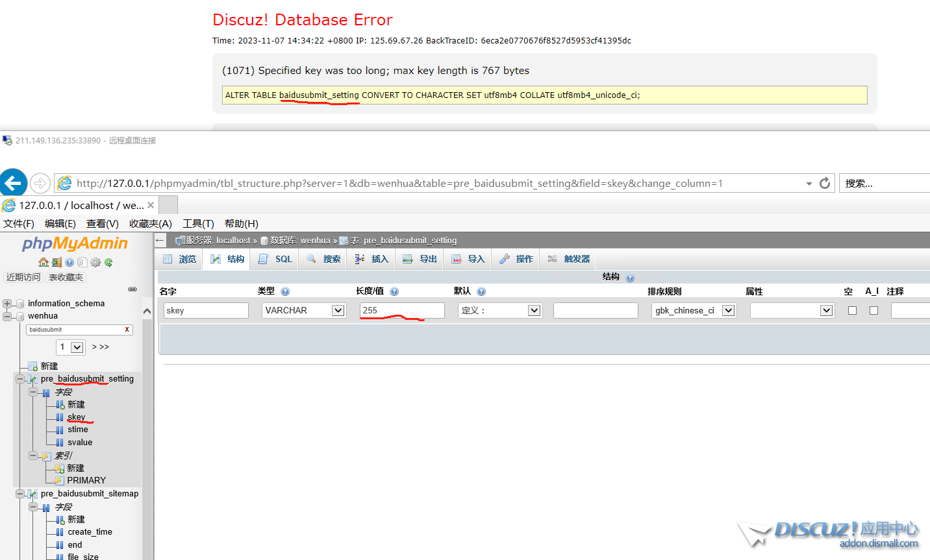
Task: Switch to the 浏览 tab
Action: (x=179, y=259)
